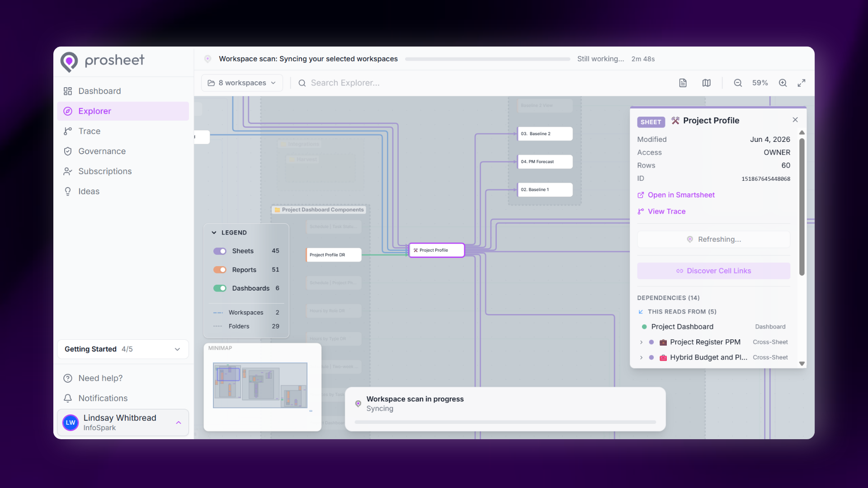The width and height of the screenshot is (868, 488).
Task: Click the Refreshing... button
Action: click(714, 239)
